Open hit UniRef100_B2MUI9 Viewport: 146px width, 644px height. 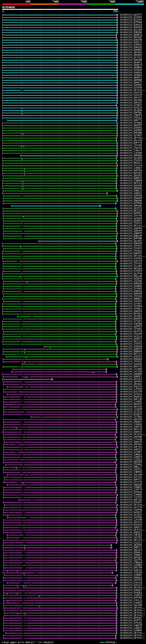tap(131, 25)
